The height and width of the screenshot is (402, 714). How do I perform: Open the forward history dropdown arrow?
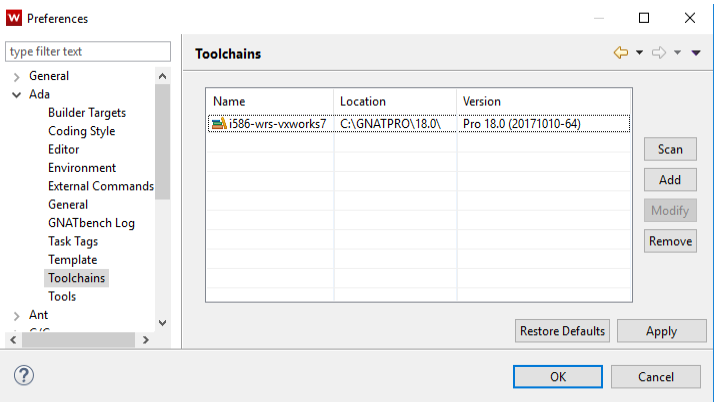[678, 53]
